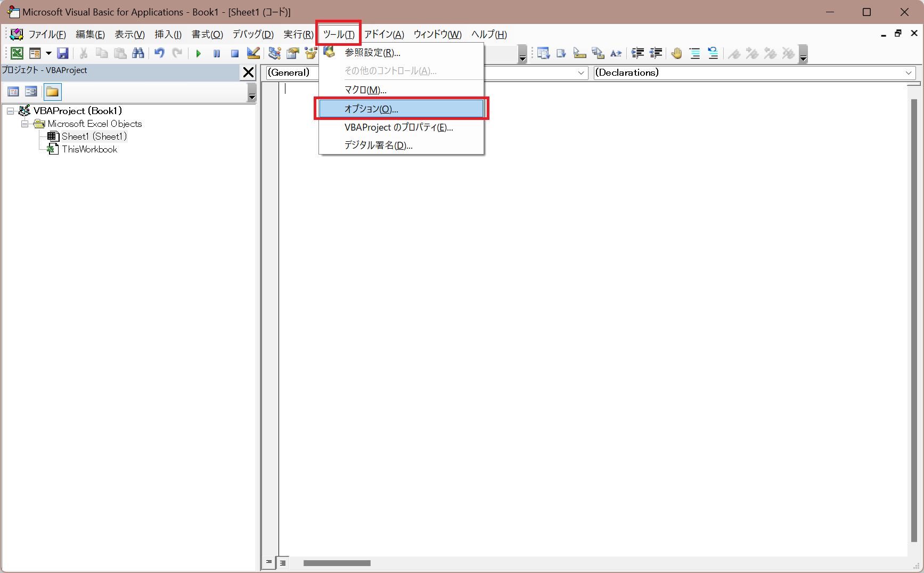Select ThisWorkbook in the project tree

pyautogui.click(x=89, y=149)
